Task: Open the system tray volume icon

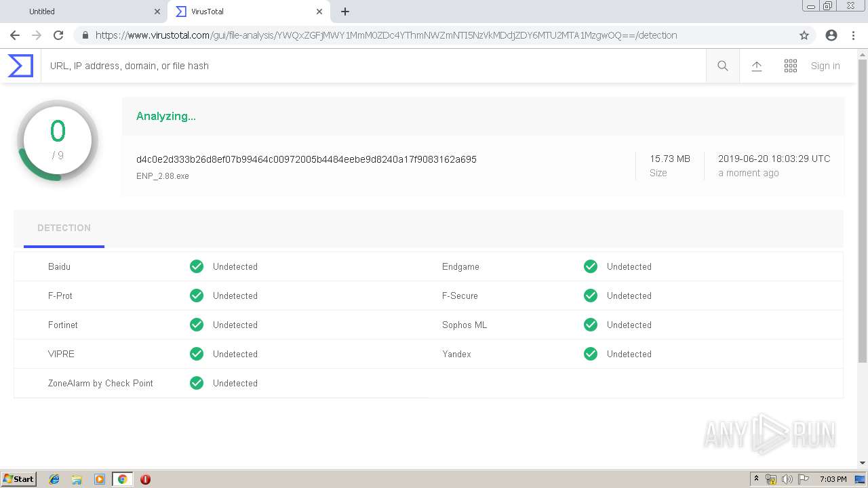Action: tap(787, 479)
